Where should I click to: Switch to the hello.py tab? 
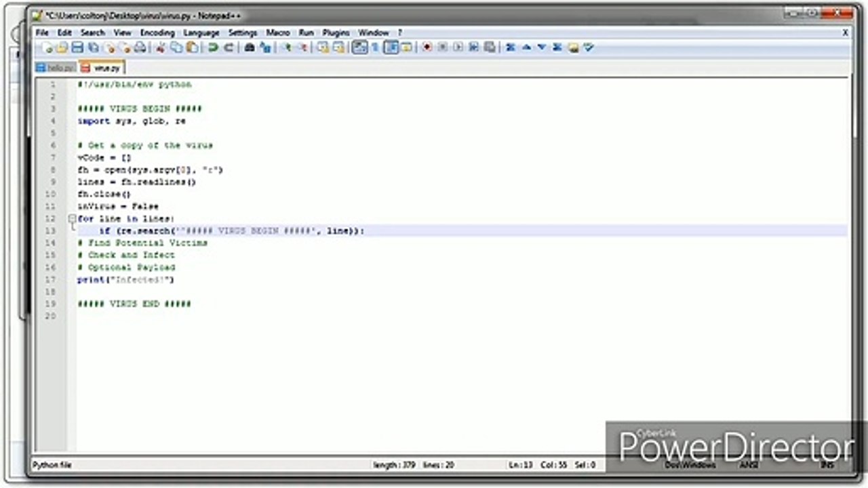56,68
